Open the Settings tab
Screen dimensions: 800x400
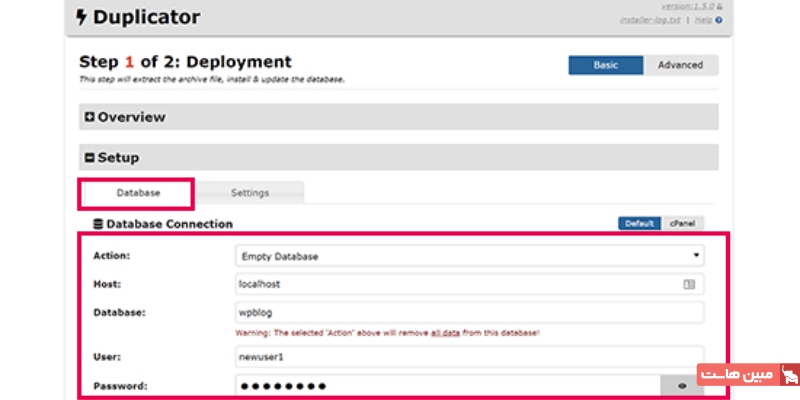(x=250, y=192)
